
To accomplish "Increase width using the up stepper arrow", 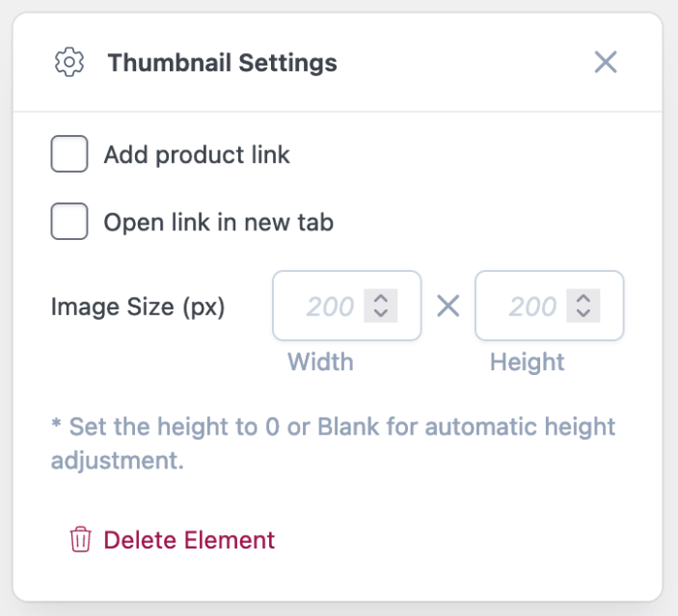I will click(381, 299).
